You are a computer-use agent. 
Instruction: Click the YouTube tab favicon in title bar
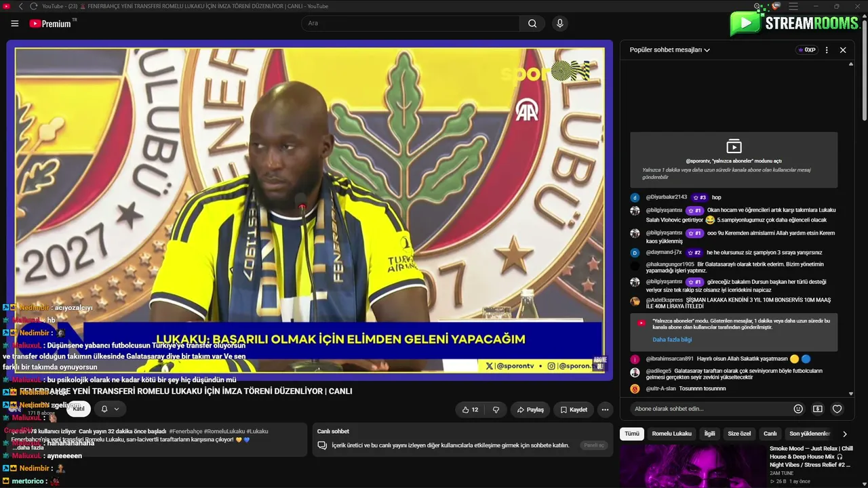pyautogui.click(x=7, y=6)
